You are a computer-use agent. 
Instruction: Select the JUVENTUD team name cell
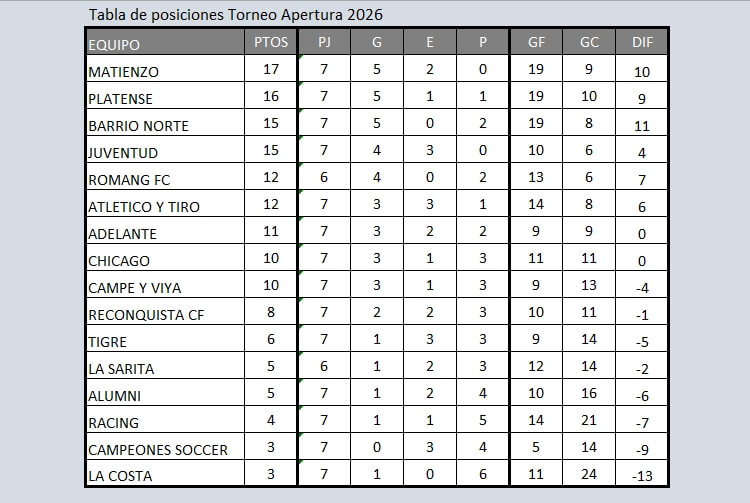pyautogui.click(x=122, y=153)
